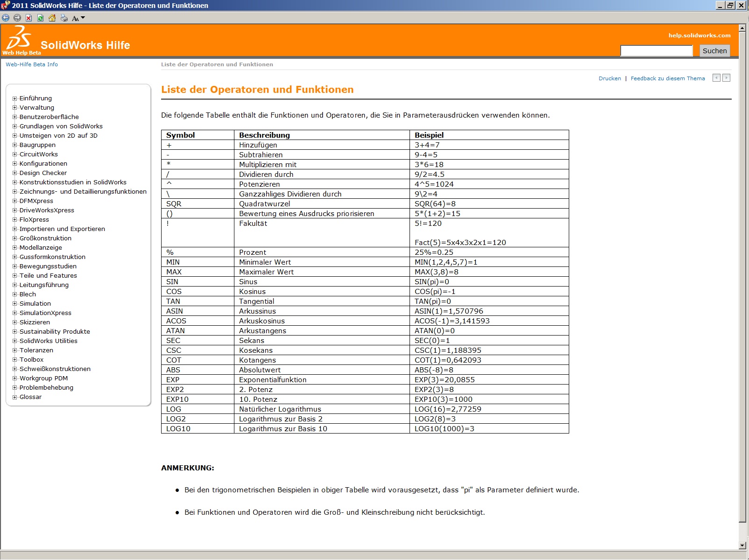Select Sustainability Produkte in the tree
This screenshot has width=749, height=560.
[x=55, y=332]
